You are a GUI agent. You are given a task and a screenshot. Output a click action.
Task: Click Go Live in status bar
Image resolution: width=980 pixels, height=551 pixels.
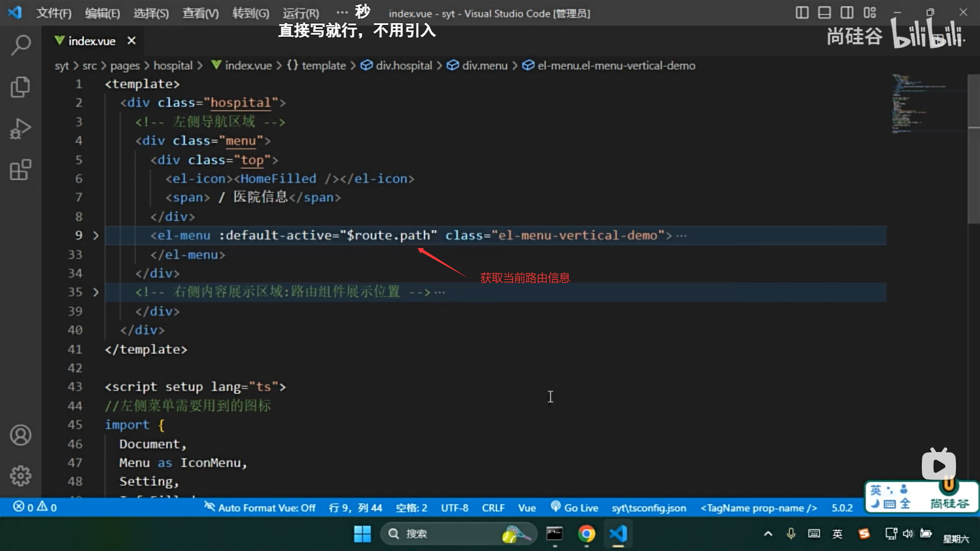point(574,508)
